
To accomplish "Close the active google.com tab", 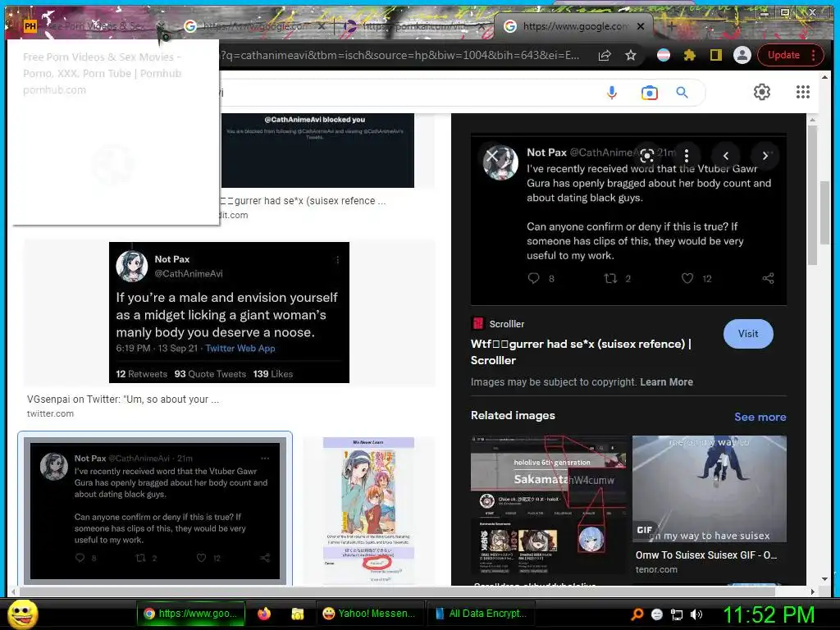I will (x=640, y=25).
